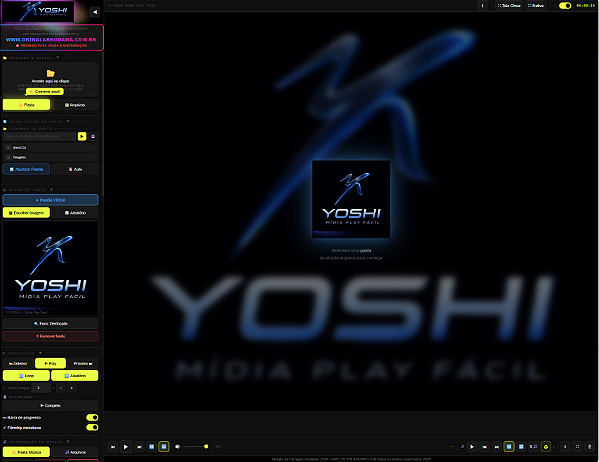
Task: Click the play icon in bottom-left controls
Action: click(x=126, y=447)
